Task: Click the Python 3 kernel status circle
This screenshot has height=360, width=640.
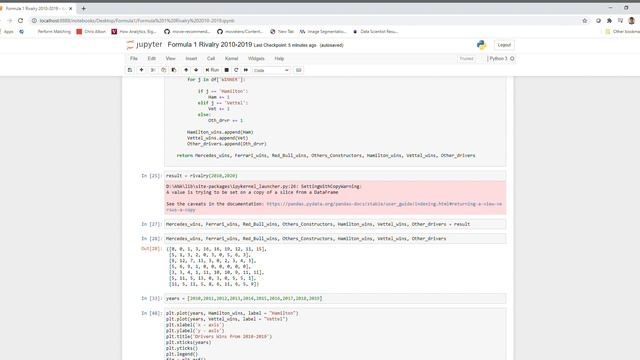Action: pyautogui.click(x=512, y=59)
